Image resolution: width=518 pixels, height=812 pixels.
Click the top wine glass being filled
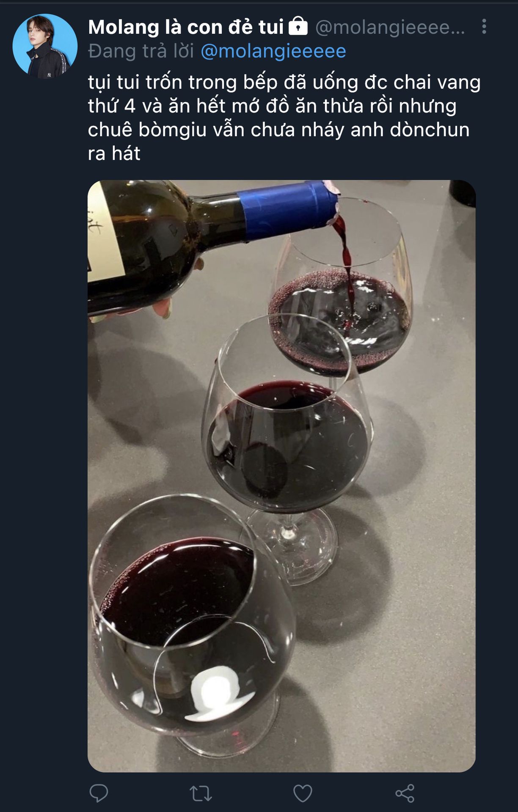(343, 304)
